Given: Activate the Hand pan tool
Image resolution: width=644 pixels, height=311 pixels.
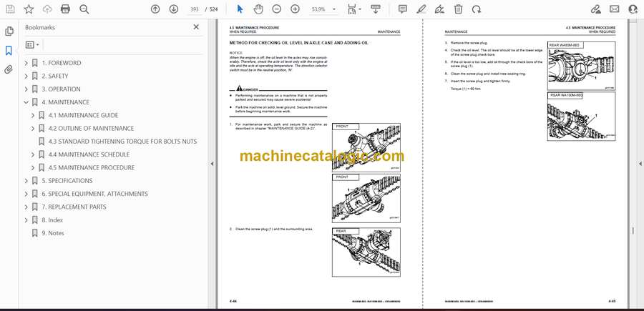Looking at the screenshot, I should (x=258, y=9).
